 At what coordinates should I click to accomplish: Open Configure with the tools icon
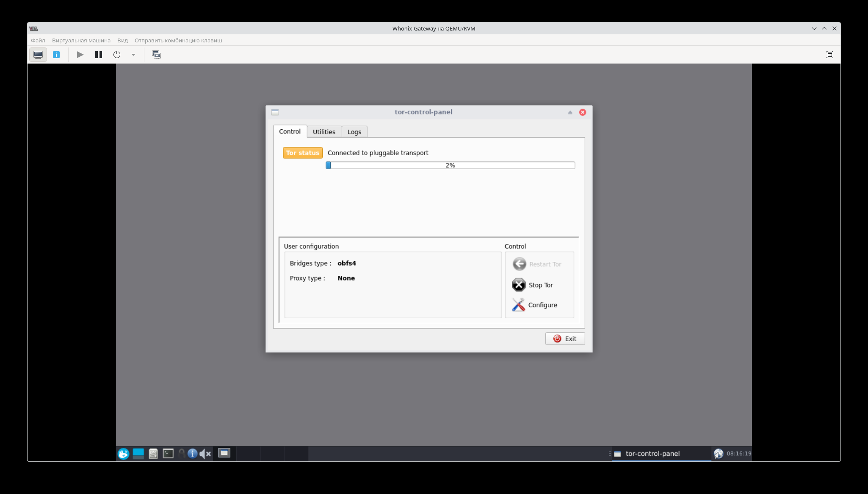[518, 305]
